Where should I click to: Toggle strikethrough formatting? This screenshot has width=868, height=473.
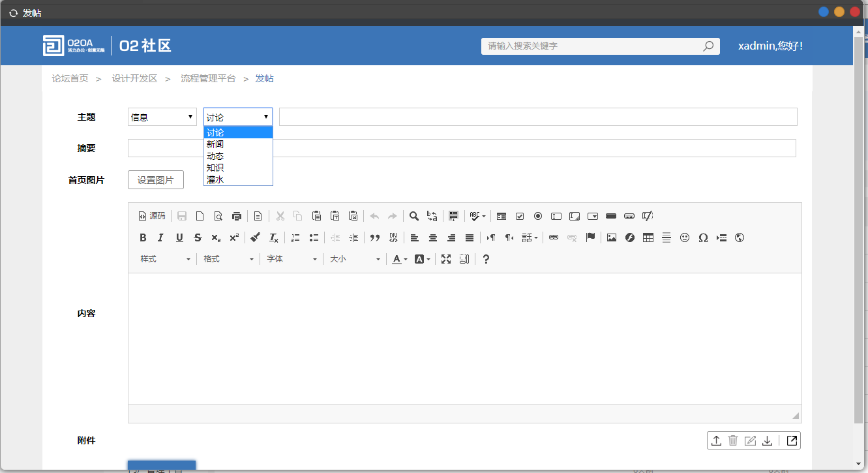coord(198,237)
